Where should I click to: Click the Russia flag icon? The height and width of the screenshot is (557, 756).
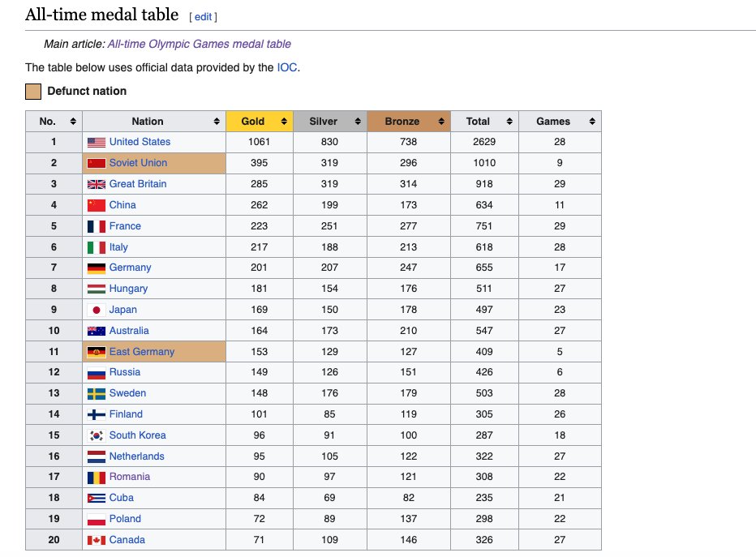[x=97, y=373]
